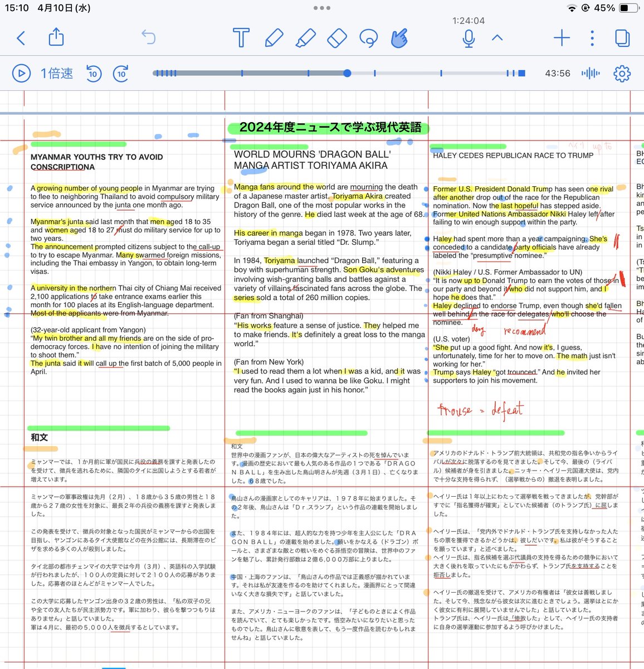Tap the 15:10 clock in status bar

coord(17,8)
